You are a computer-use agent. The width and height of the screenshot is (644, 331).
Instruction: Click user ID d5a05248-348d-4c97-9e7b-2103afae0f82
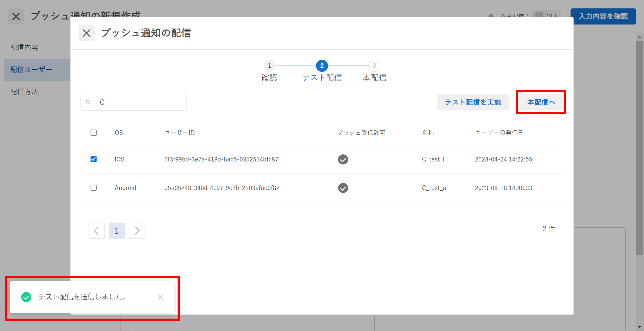pyautogui.click(x=222, y=188)
